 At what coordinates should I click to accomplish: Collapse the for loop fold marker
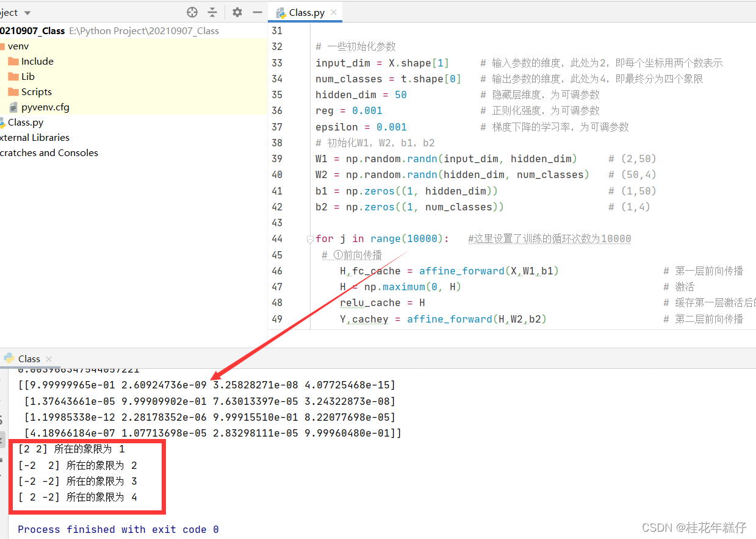(310, 239)
